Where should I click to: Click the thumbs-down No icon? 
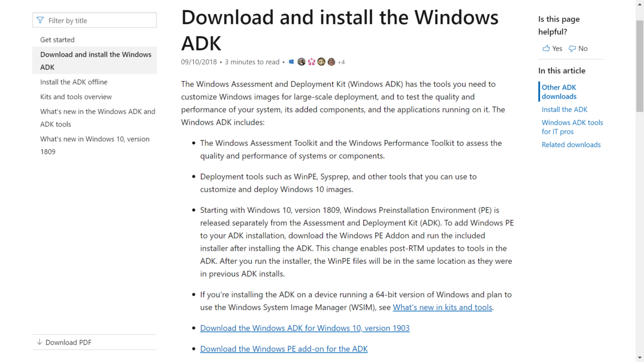pyautogui.click(x=572, y=48)
